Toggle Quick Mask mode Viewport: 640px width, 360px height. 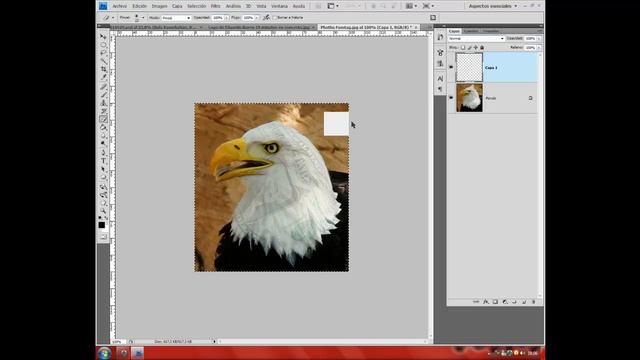(x=103, y=237)
